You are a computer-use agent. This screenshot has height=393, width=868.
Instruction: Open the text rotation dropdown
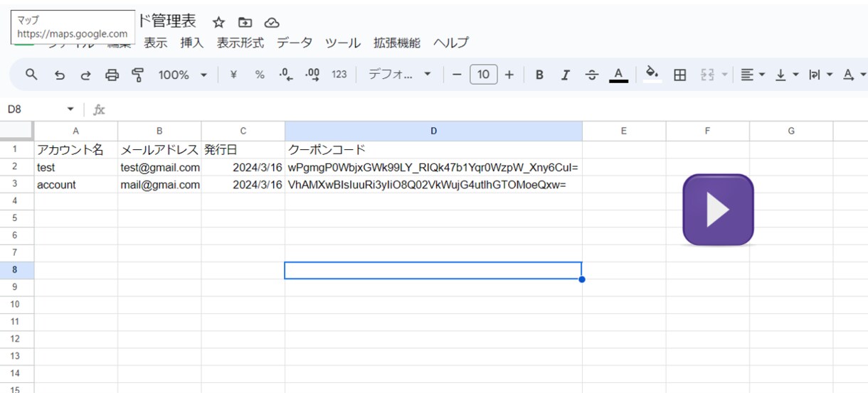click(854, 75)
